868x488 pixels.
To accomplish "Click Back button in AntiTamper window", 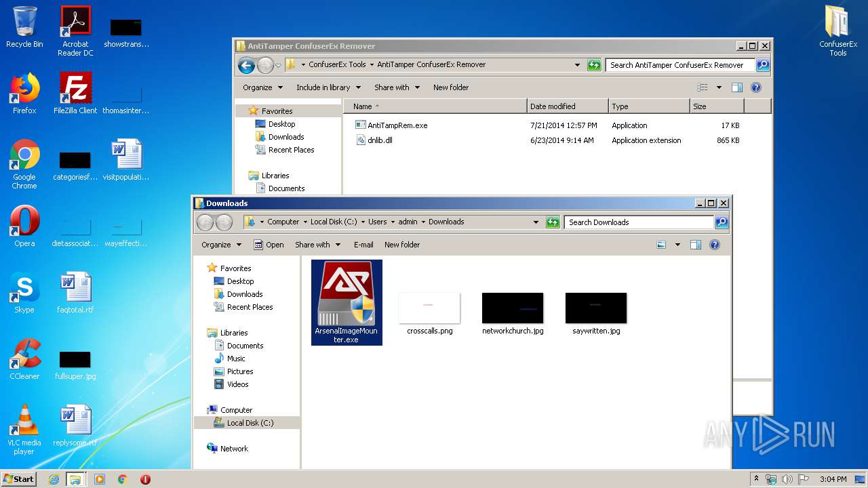I will tap(246, 65).
